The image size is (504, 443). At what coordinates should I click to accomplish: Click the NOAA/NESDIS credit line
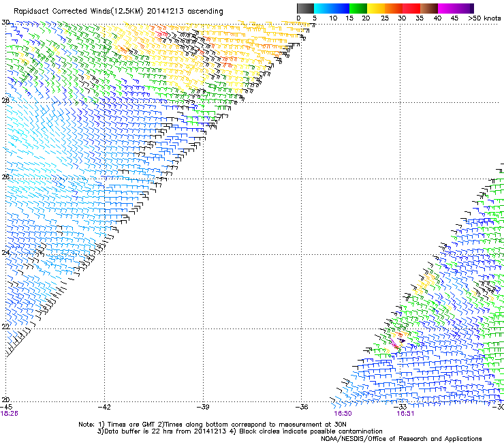[x=401, y=439]
